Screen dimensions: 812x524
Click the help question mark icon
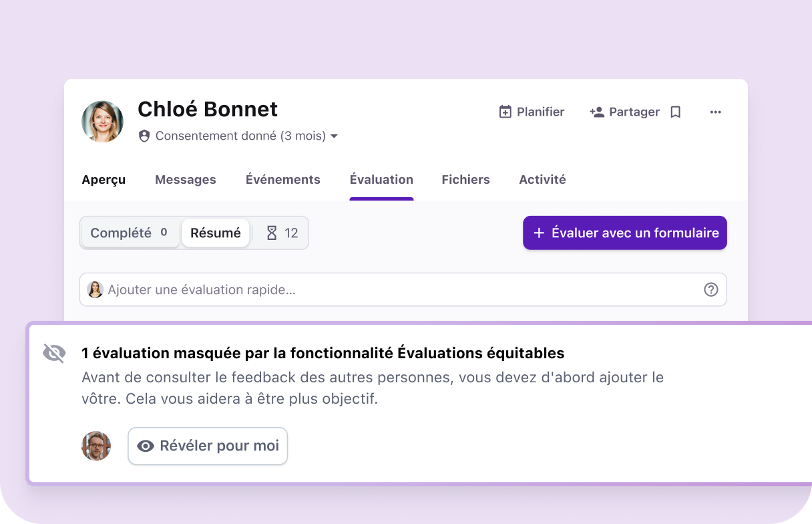[710, 289]
